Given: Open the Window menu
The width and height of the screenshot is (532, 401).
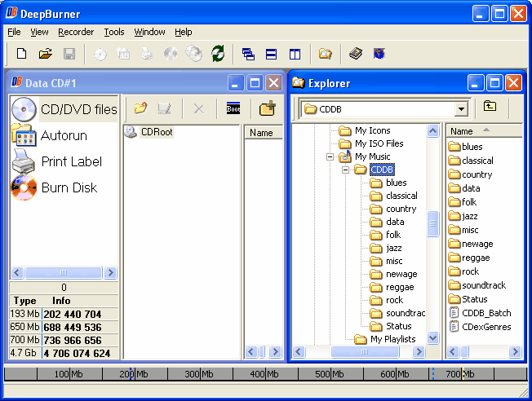Looking at the screenshot, I should coord(149,32).
